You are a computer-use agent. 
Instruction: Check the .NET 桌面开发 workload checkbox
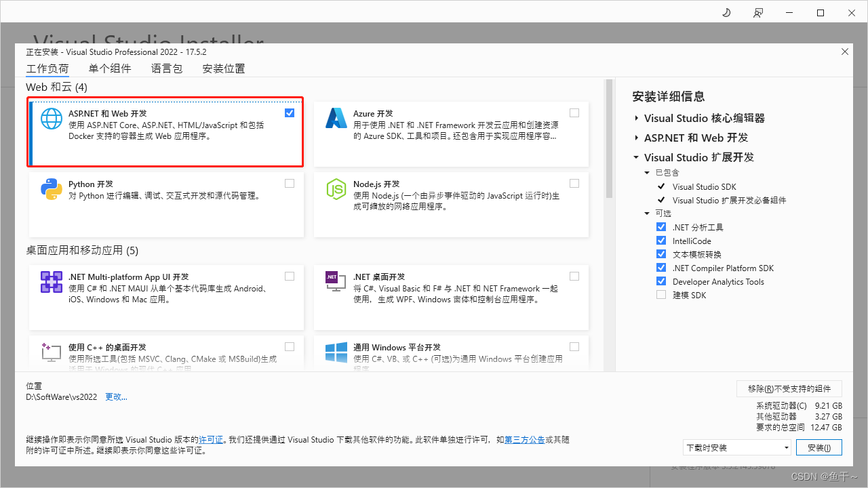pyautogui.click(x=574, y=276)
